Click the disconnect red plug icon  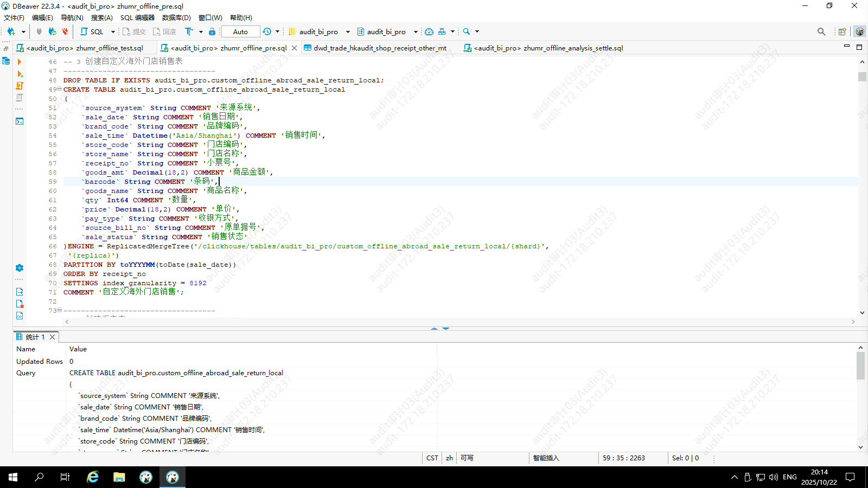65,31
